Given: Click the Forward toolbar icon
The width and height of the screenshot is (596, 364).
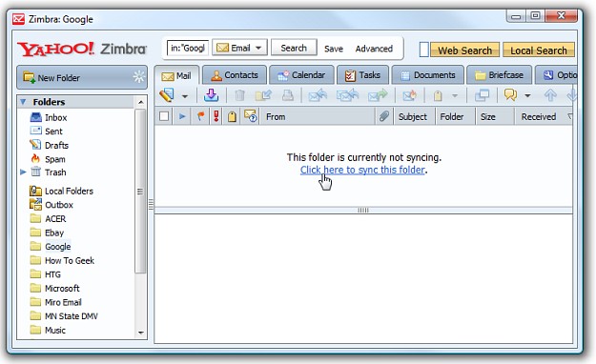Looking at the screenshot, I should [378, 95].
